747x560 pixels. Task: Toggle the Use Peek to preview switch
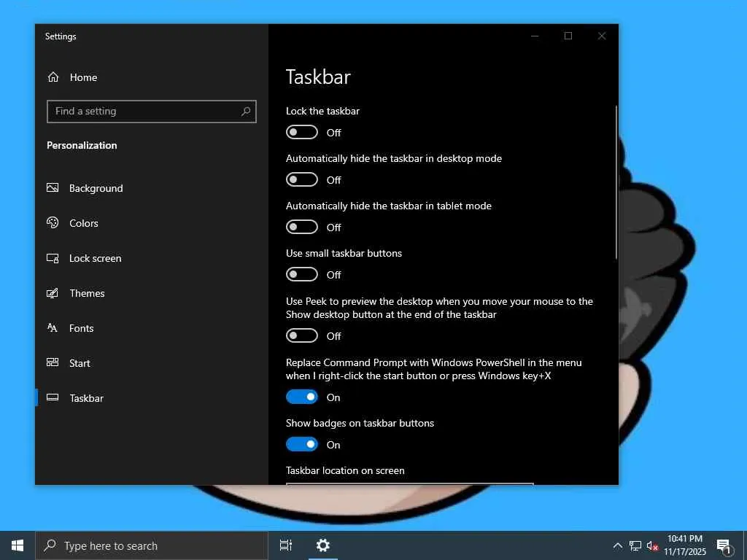pyautogui.click(x=302, y=335)
